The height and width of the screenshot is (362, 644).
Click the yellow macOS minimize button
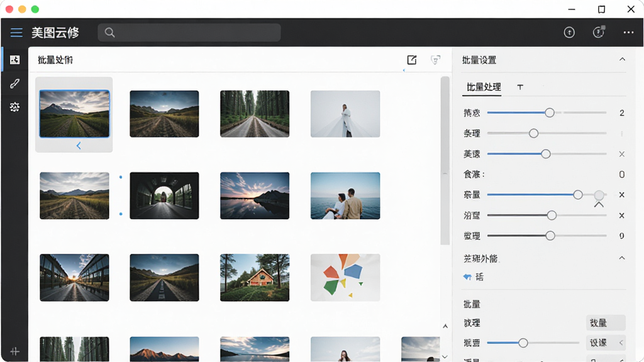pyautogui.click(x=22, y=9)
